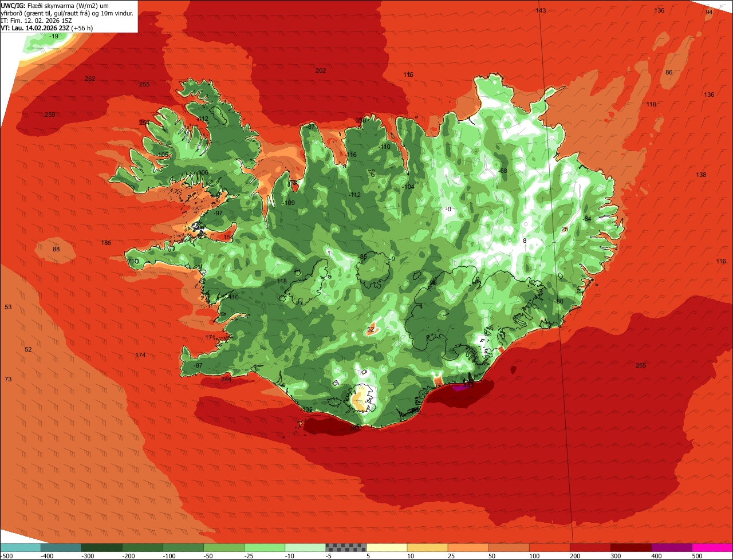Click the '-109' value in northwest Iceland
The width and height of the screenshot is (733, 560).
[289, 203]
